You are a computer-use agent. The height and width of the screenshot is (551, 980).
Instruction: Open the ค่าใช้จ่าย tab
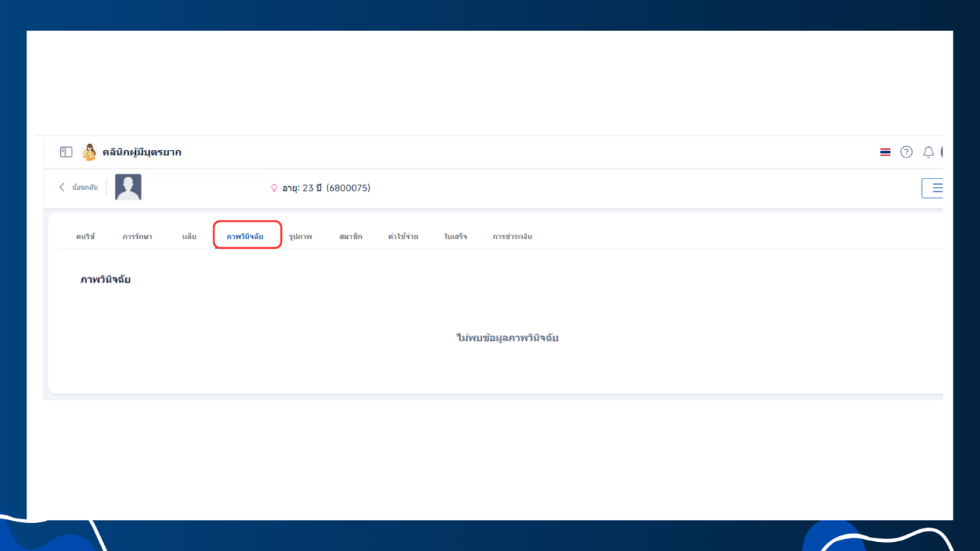403,237
